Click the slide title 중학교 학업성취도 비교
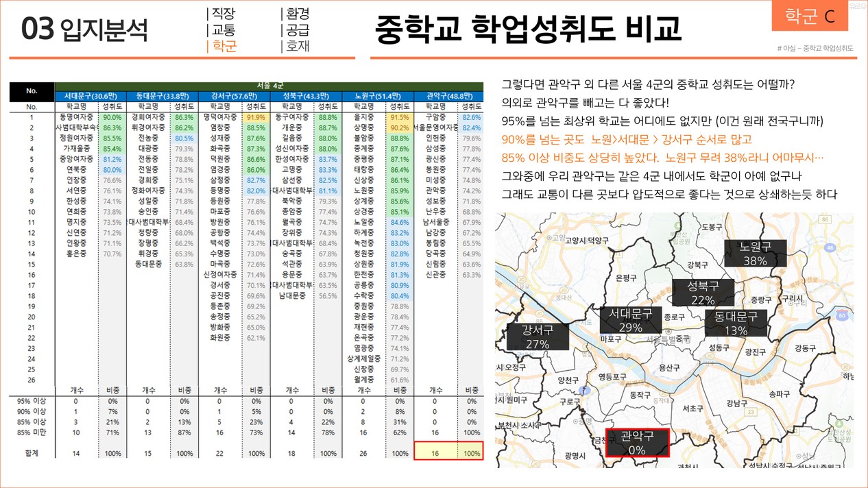868x488 pixels. [x=529, y=29]
